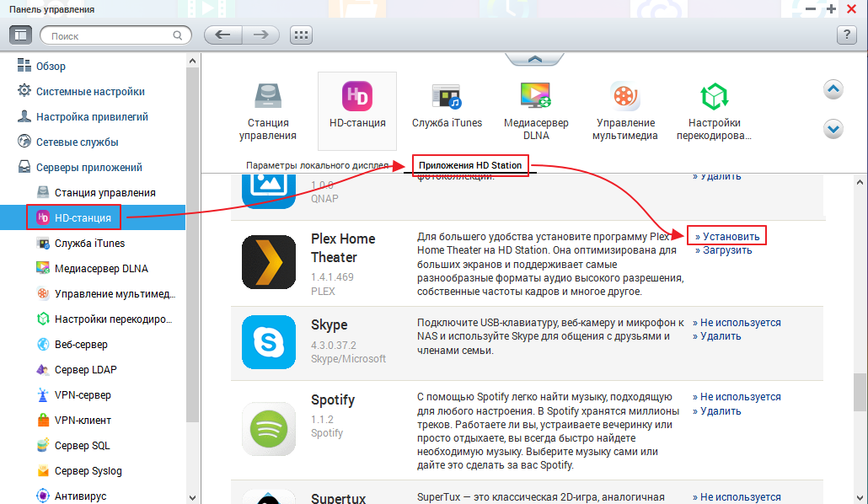Screen dimensions: 868x504
Task: Show previous icon row with the round up arrow
Action: point(833,89)
